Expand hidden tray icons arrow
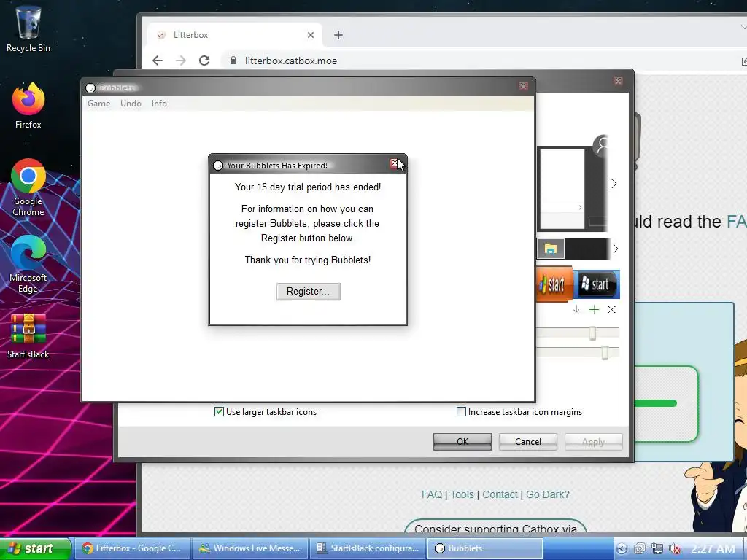Image resolution: width=747 pixels, height=560 pixels. (x=622, y=548)
